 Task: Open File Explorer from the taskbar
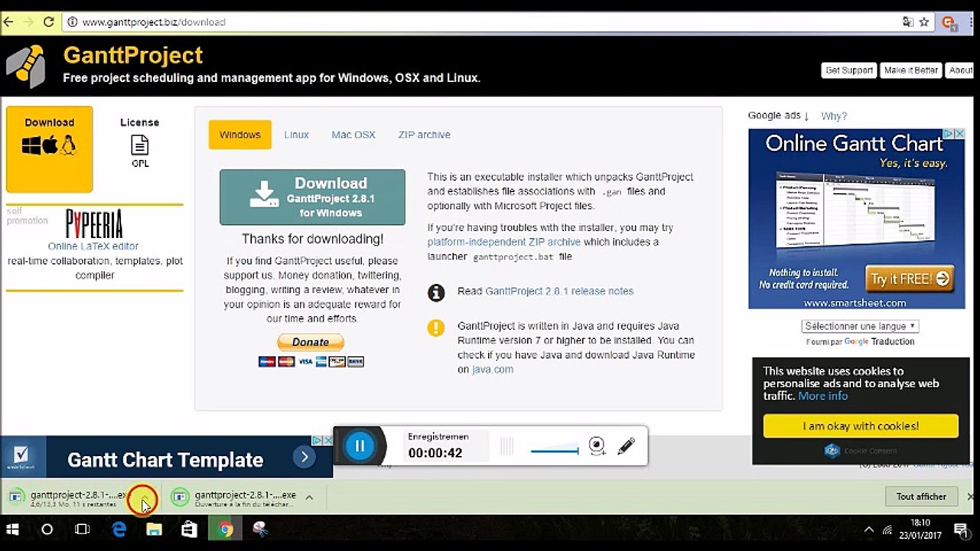point(155,530)
